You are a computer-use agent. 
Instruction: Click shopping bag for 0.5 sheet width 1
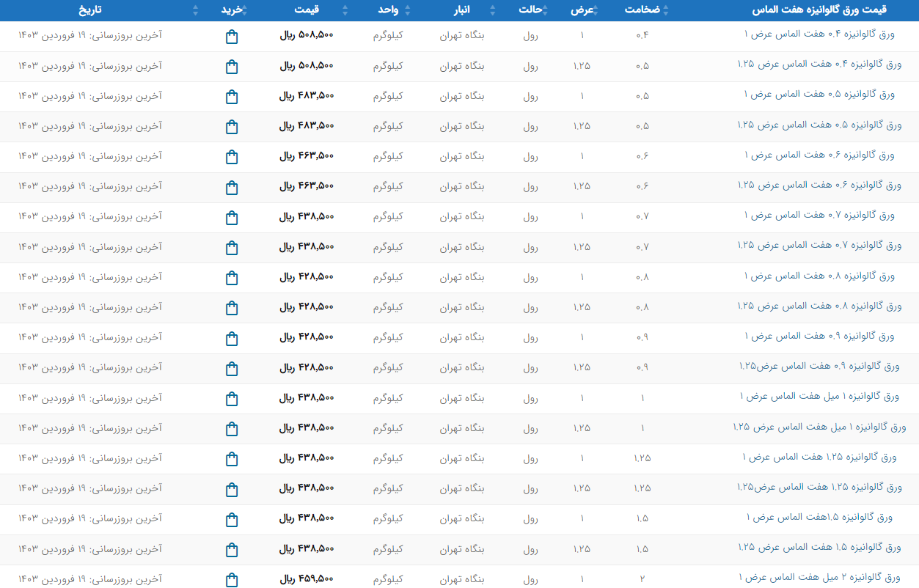click(232, 97)
